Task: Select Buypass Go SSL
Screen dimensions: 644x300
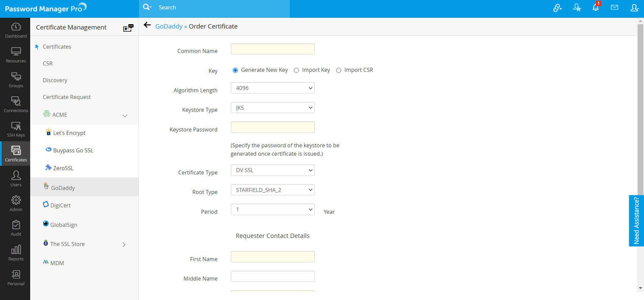Action: click(x=73, y=150)
